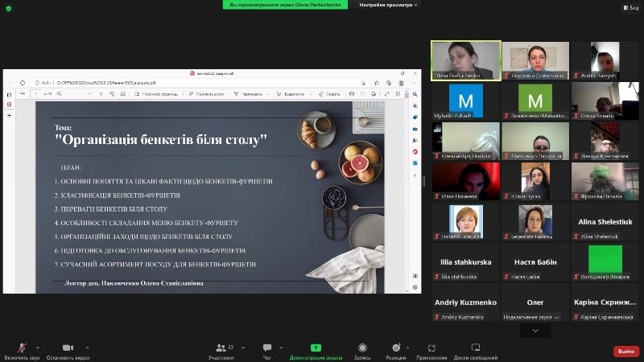This screenshot has height=362, width=644.
Task: Open PDF viewer settings gear
Action: point(398,94)
